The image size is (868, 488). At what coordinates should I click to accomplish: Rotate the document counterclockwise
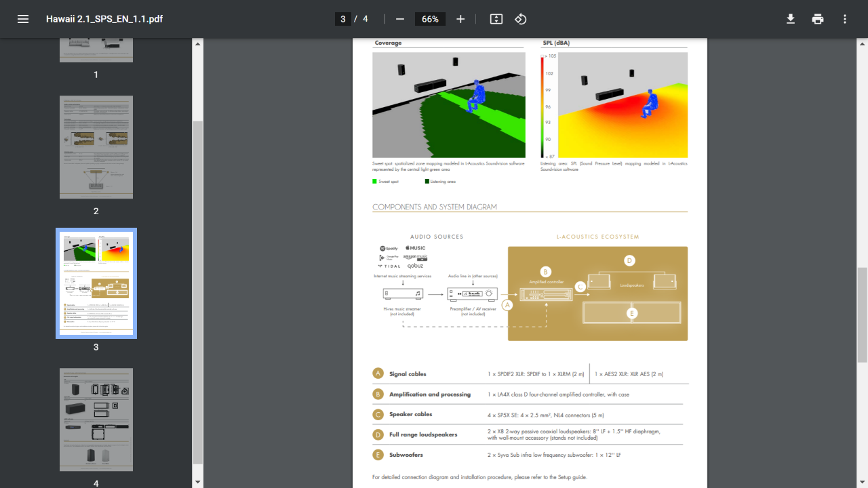521,19
